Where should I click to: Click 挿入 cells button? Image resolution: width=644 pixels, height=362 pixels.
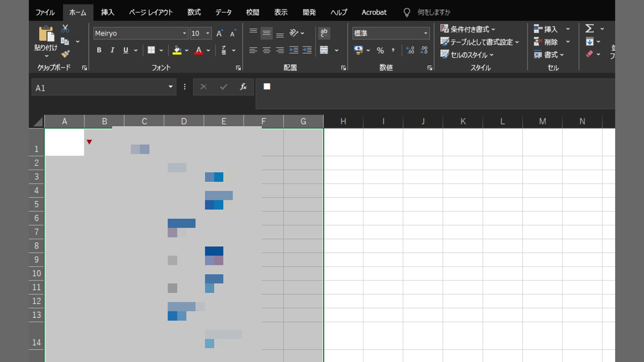(546, 29)
